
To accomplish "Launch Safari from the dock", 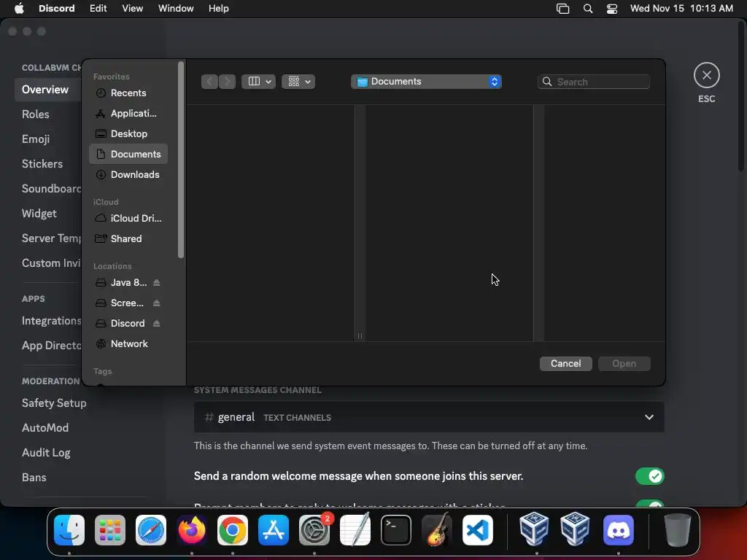I will coord(151,530).
